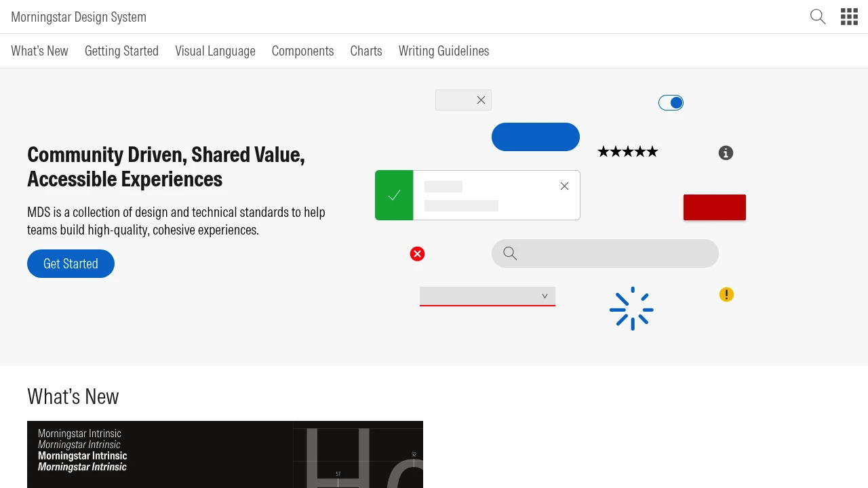Image resolution: width=868 pixels, height=488 pixels.
Task: Click the Get Started button
Action: [71, 264]
